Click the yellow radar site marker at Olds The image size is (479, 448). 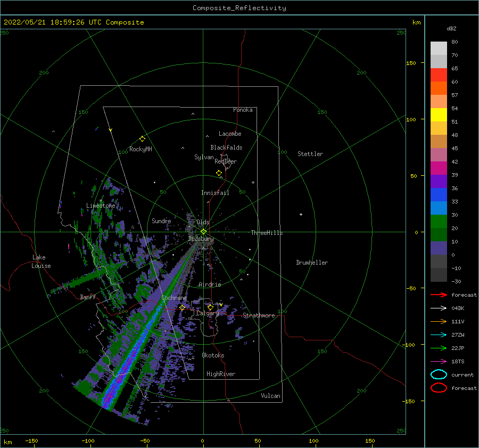tap(203, 232)
